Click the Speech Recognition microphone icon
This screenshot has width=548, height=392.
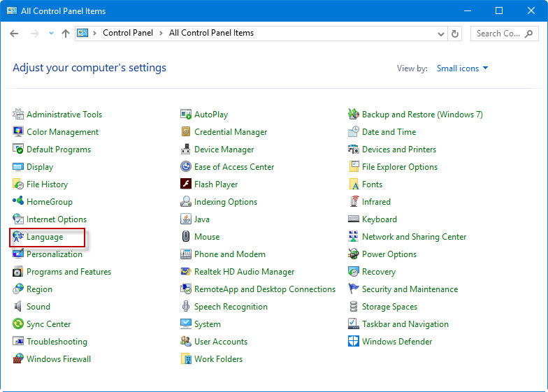(186, 306)
